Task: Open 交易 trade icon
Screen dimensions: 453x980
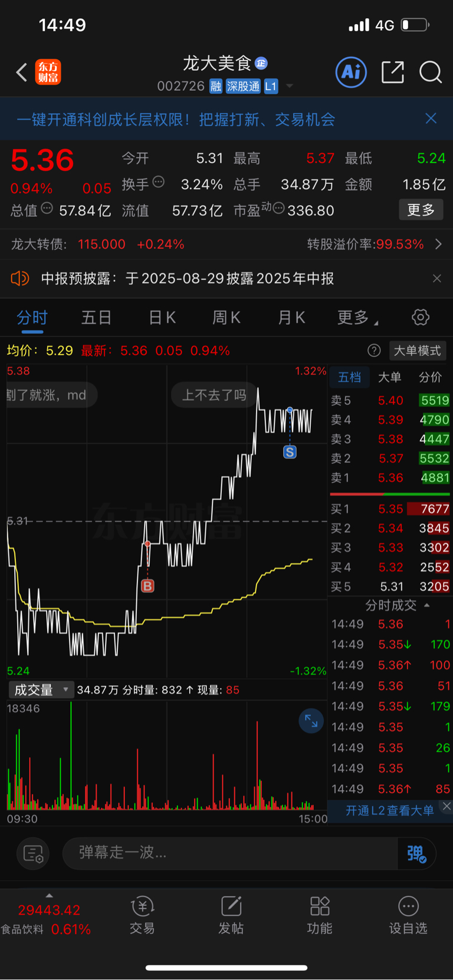Action: pyautogui.click(x=142, y=915)
